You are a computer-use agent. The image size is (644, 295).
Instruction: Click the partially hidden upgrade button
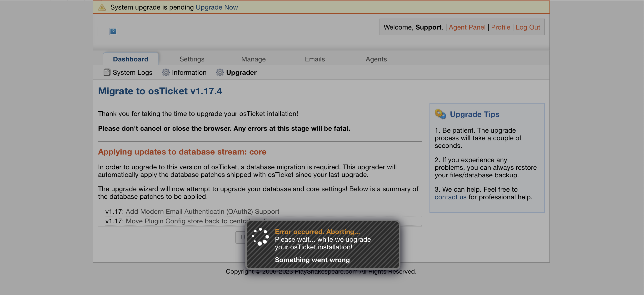click(x=240, y=237)
